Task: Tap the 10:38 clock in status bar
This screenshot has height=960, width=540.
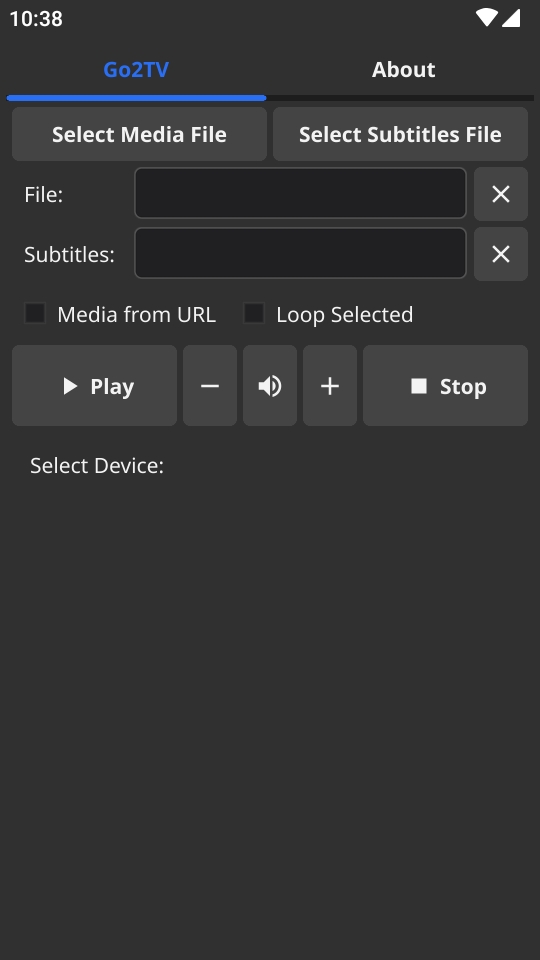Action: pos(36,18)
